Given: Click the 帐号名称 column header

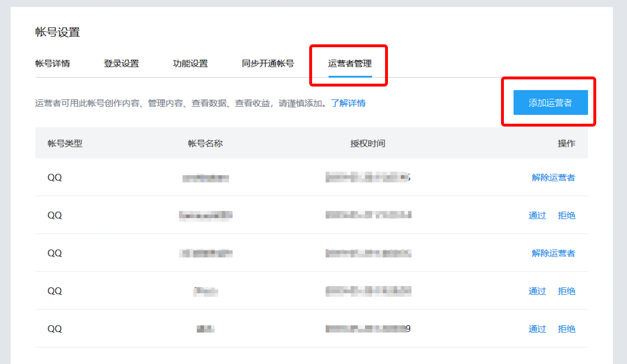Looking at the screenshot, I should tap(205, 143).
